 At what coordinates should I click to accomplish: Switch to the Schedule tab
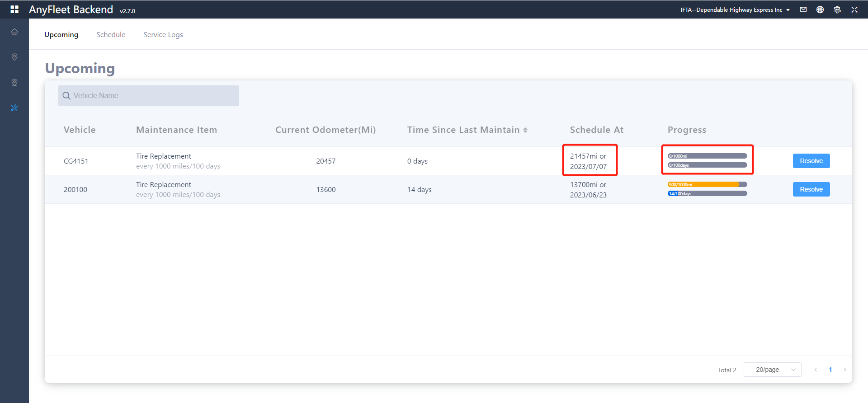pos(111,35)
